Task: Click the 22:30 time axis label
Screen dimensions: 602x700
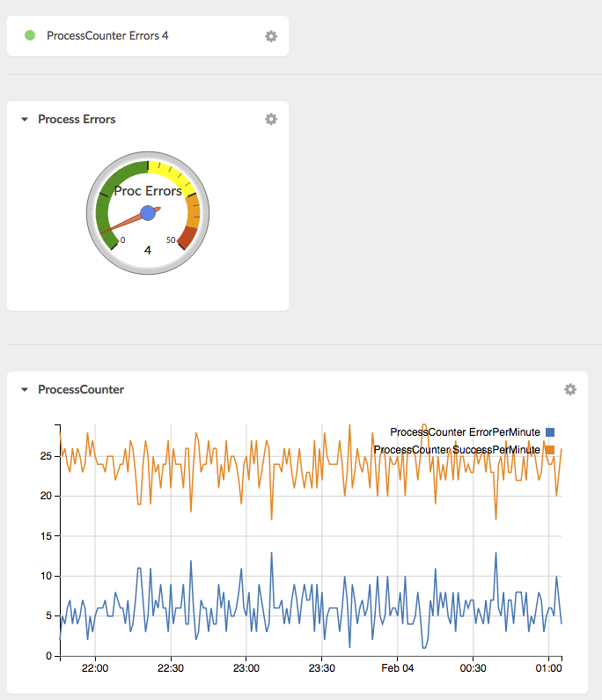Action: click(171, 668)
